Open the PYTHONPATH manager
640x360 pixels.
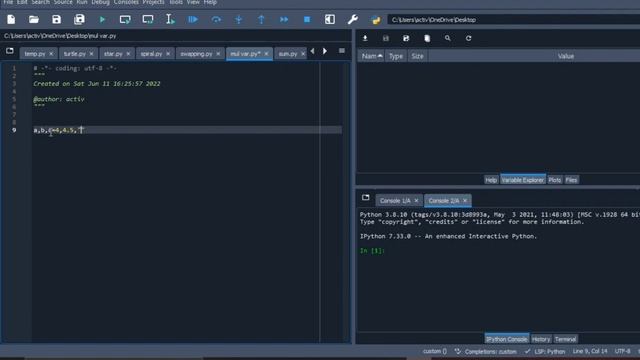coord(376,19)
